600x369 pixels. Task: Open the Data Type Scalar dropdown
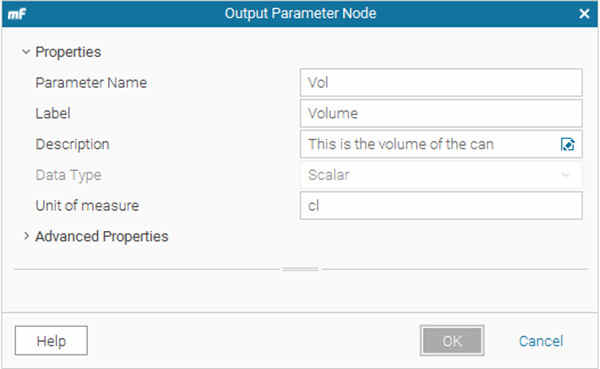[x=441, y=175]
